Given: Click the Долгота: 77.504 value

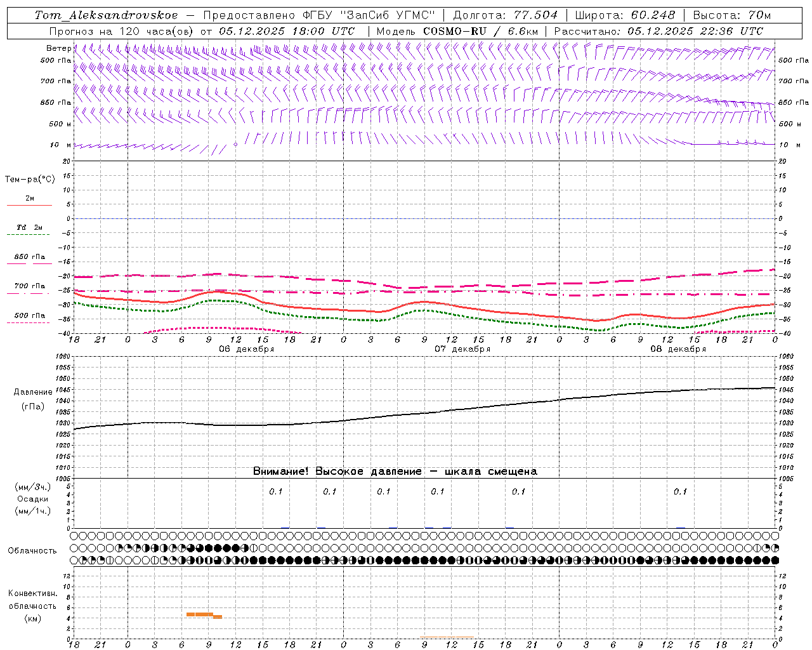Looking at the screenshot, I should [506, 15].
